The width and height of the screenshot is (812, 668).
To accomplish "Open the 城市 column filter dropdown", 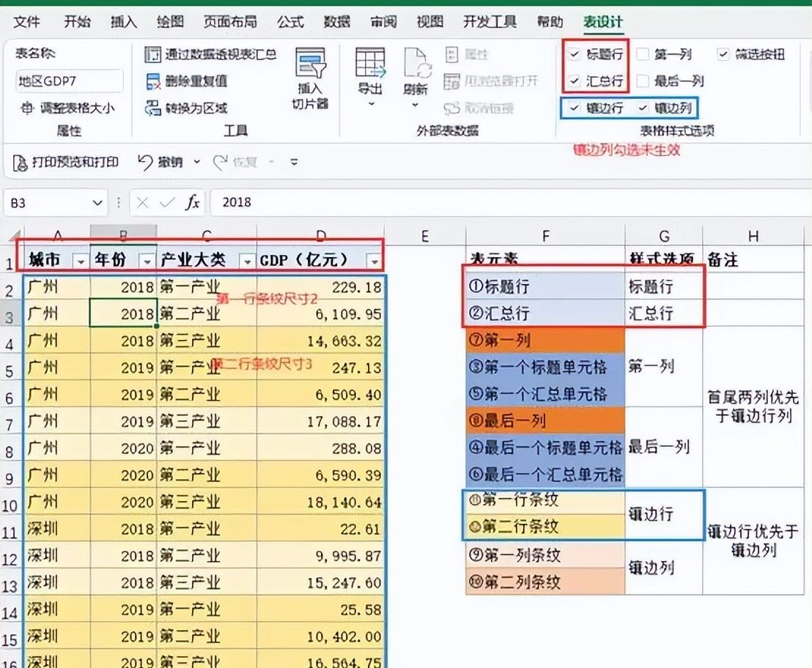I will click(x=79, y=261).
